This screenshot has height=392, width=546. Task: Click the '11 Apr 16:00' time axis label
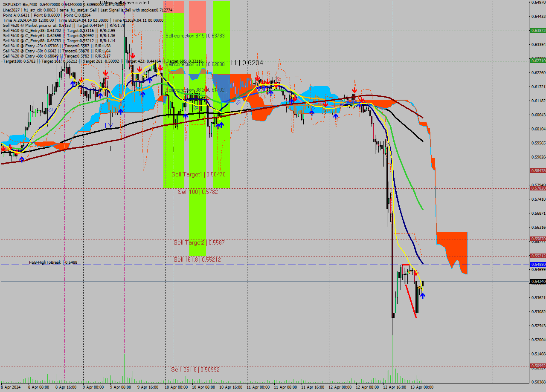point(313,387)
